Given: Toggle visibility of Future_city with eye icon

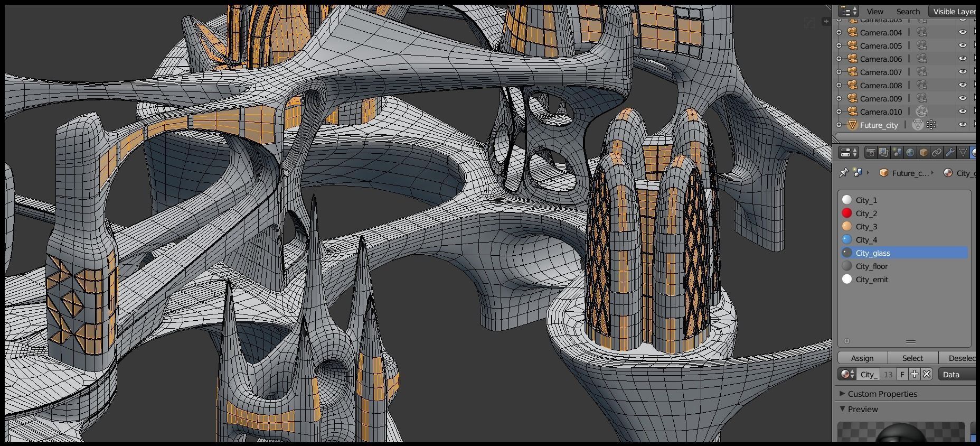Looking at the screenshot, I should pos(963,125).
